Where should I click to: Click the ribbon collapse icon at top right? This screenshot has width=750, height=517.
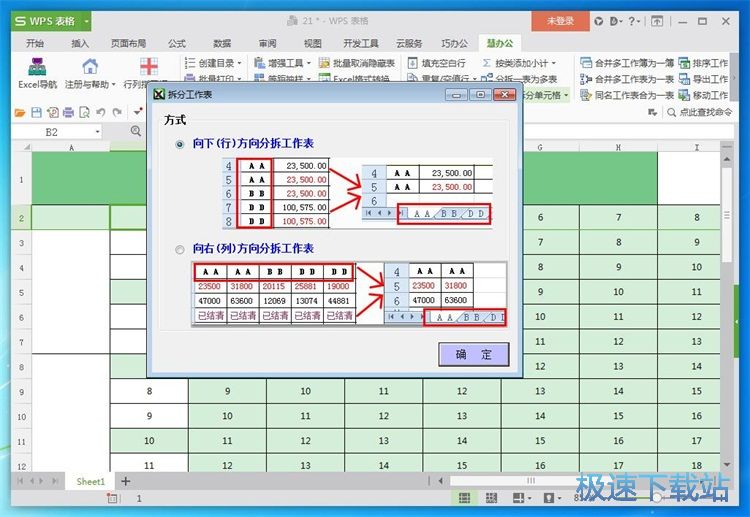(657, 21)
